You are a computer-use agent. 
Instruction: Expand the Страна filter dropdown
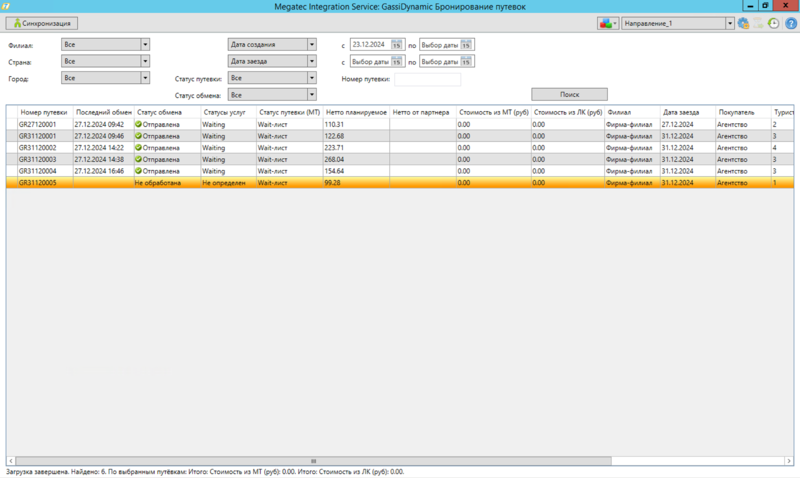pos(145,61)
